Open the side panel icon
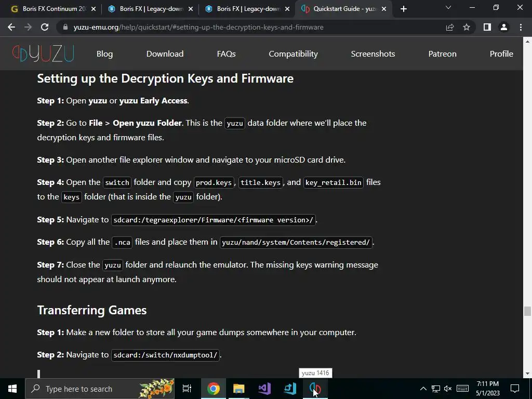 tap(487, 27)
